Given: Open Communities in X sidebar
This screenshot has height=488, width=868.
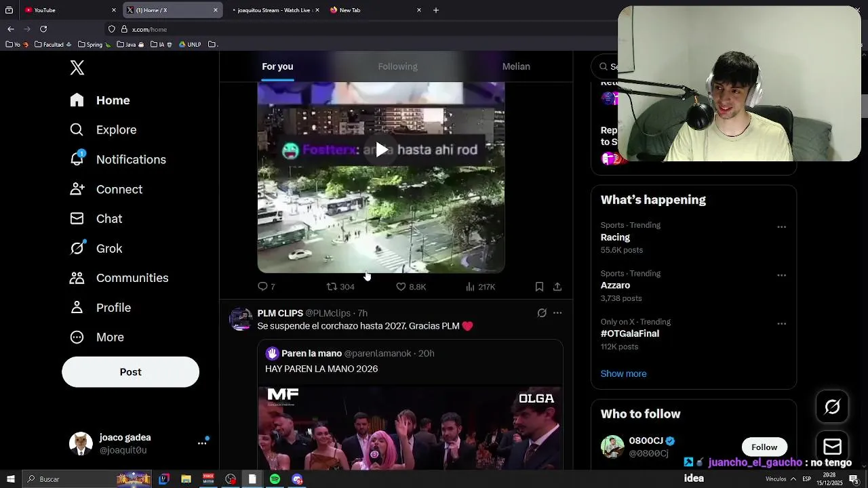Looking at the screenshot, I should pyautogui.click(x=119, y=278).
